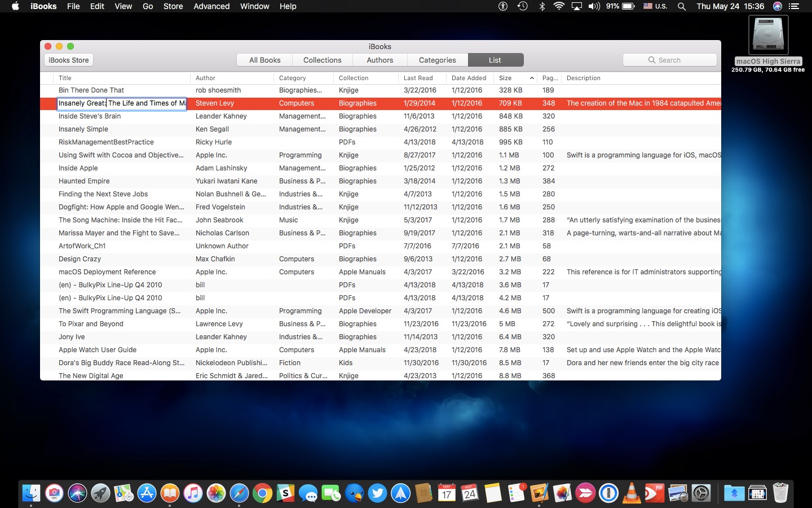Open Launchpad rocket icon in Dock
This screenshot has height=508, width=812.
(100, 493)
